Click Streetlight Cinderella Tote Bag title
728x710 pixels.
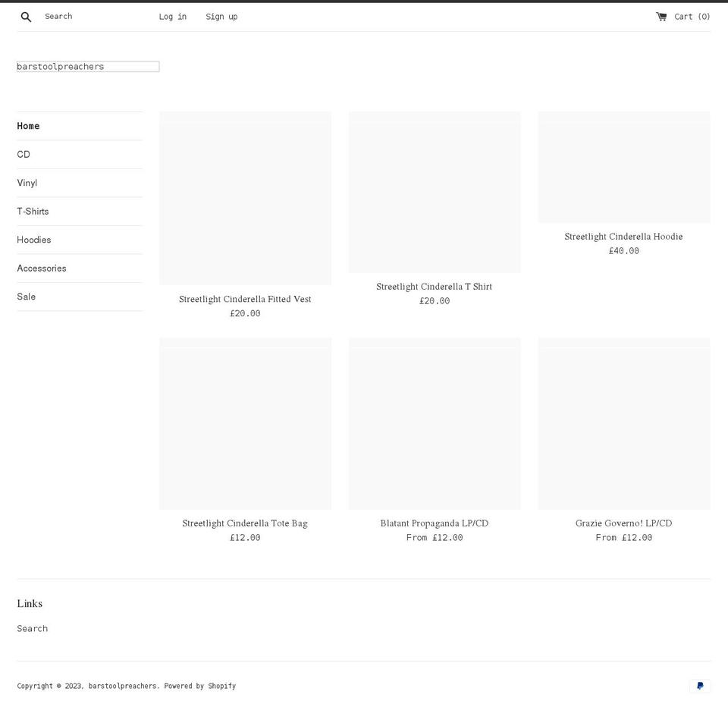point(245,523)
